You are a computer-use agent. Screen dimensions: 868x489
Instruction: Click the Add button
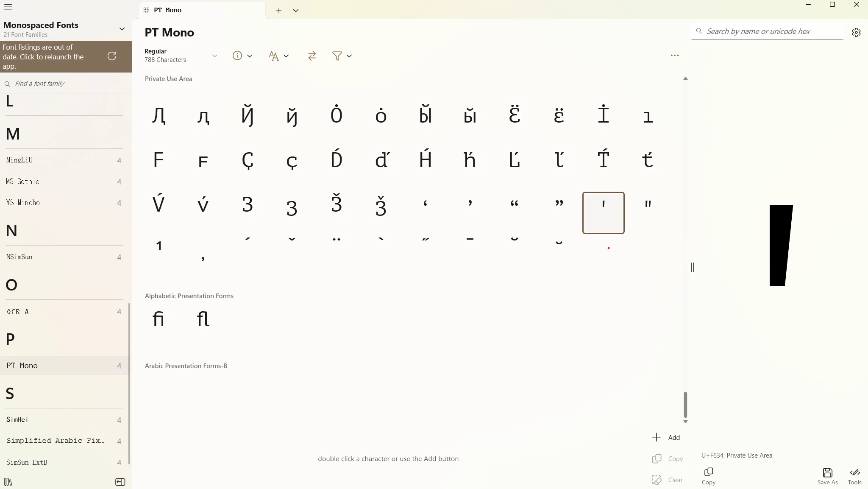click(666, 437)
